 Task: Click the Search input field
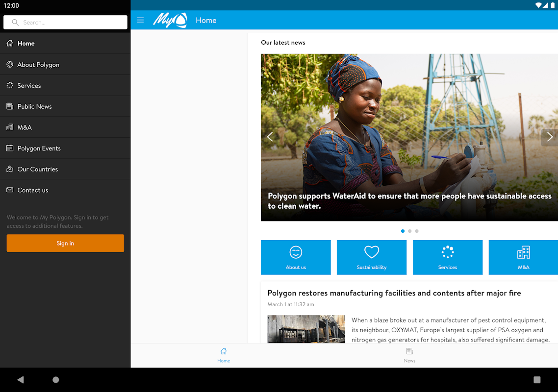[x=65, y=22]
